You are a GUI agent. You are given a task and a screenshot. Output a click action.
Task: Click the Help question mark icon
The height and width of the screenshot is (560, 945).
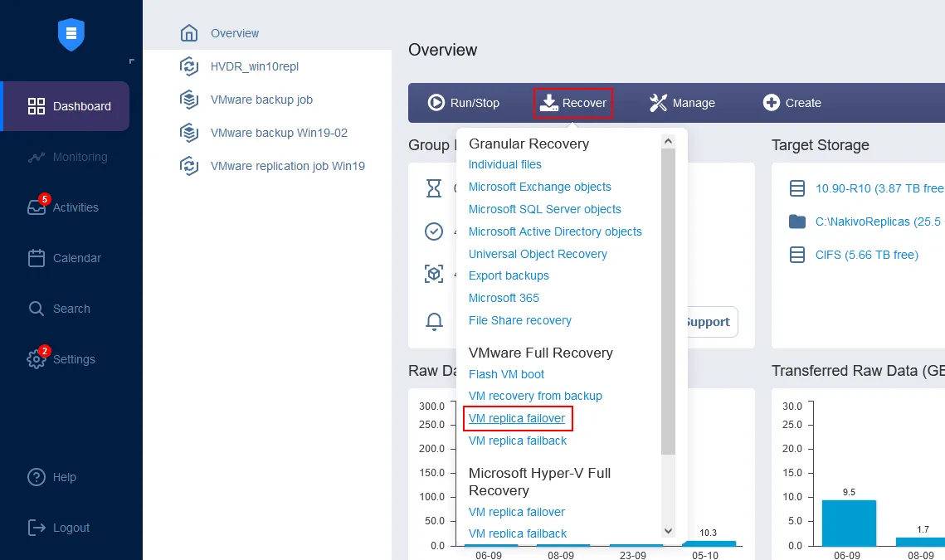(x=37, y=476)
